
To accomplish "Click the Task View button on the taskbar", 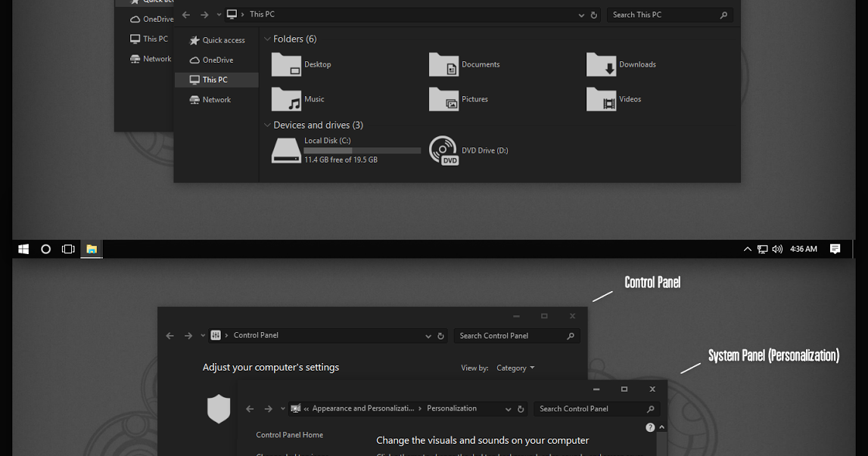I will click(x=68, y=249).
